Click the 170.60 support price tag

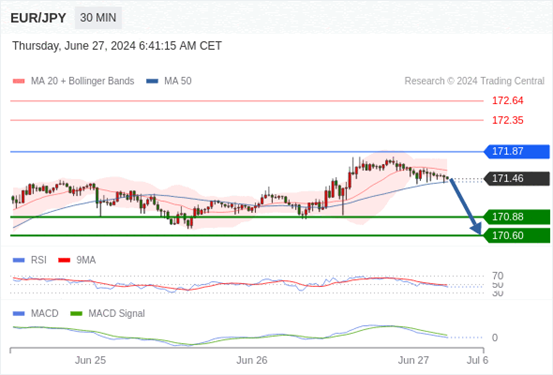(x=517, y=235)
